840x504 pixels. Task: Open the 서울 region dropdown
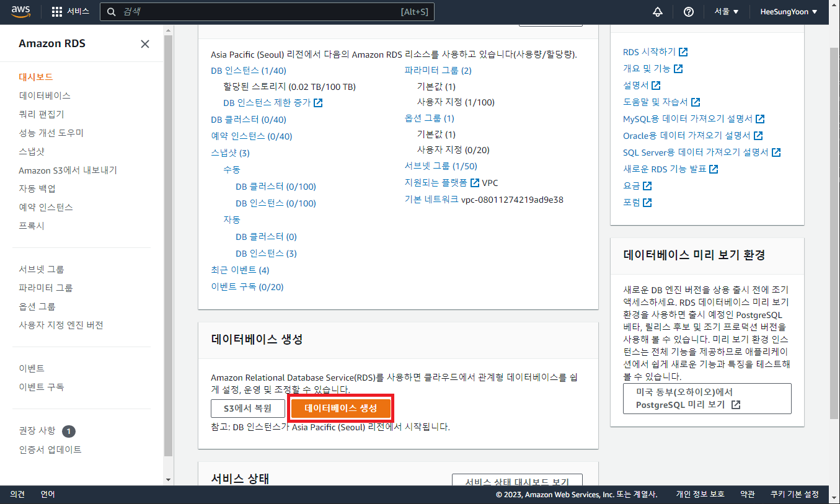727,12
